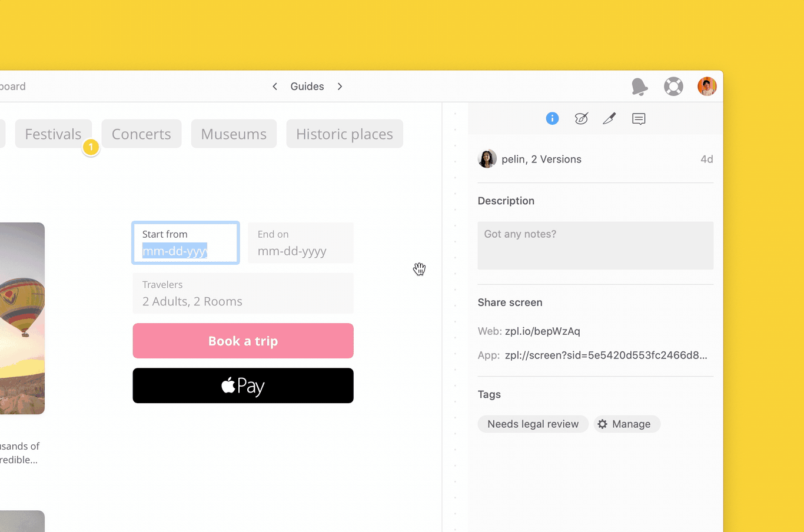Image resolution: width=804 pixels, height=532 pixels.
Task: Expand the pelin, 2 Versions entry
Action: 541,159
